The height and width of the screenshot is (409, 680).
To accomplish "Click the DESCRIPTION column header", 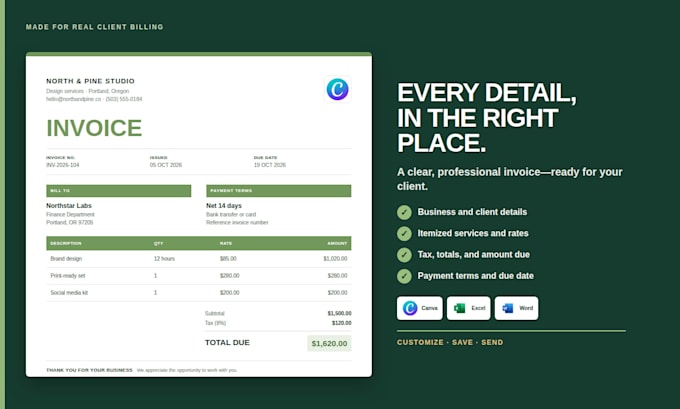I will [66, 243].
